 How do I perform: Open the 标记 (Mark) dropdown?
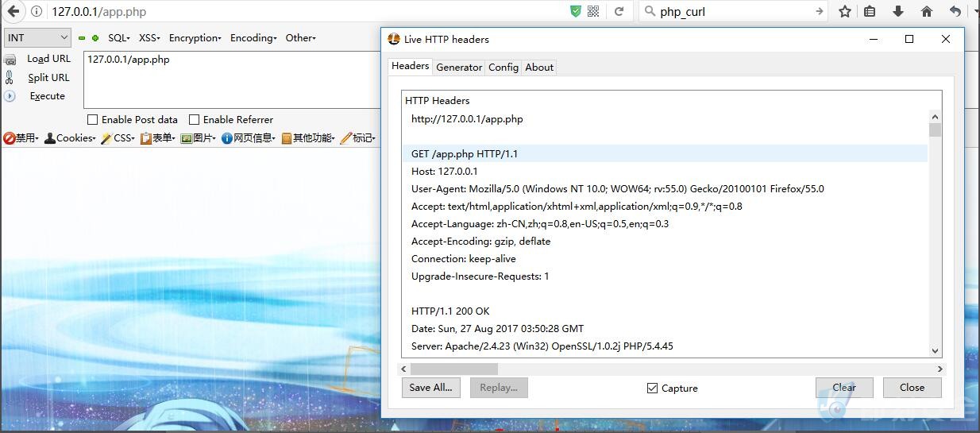tap(358, 138)
